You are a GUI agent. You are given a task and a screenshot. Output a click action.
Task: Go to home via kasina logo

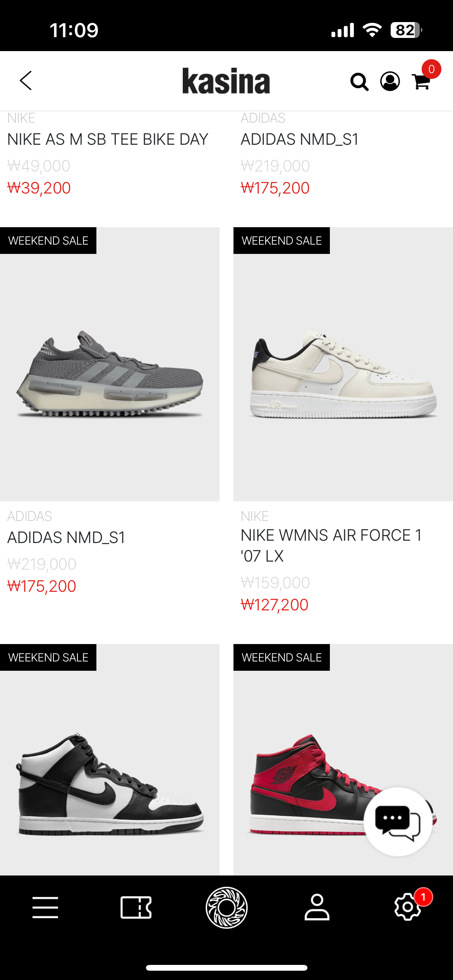click(x=226, y=81)
